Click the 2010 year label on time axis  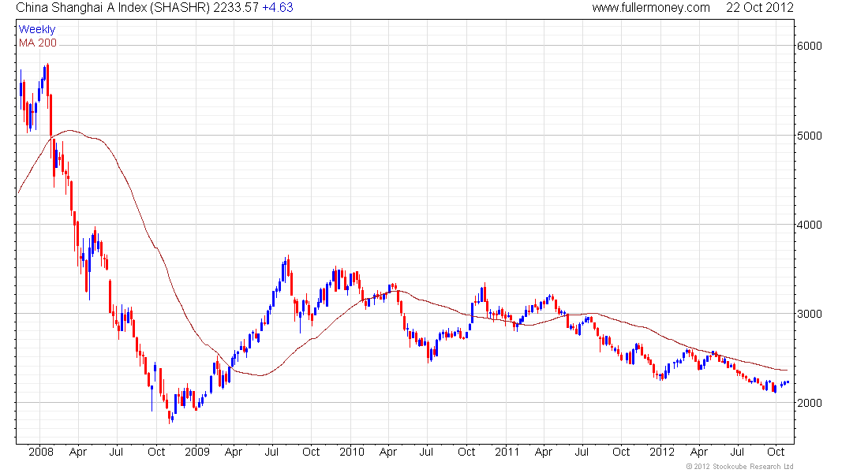tap(351, 452)
